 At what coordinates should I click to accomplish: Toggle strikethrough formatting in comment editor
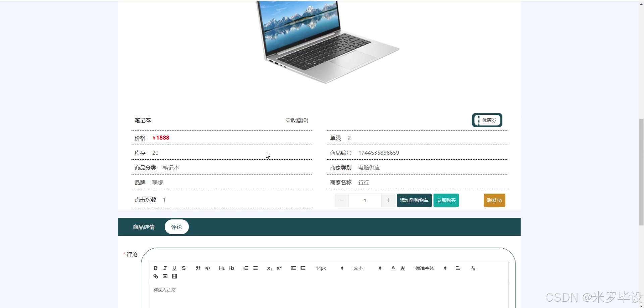(x=184, y=268)
